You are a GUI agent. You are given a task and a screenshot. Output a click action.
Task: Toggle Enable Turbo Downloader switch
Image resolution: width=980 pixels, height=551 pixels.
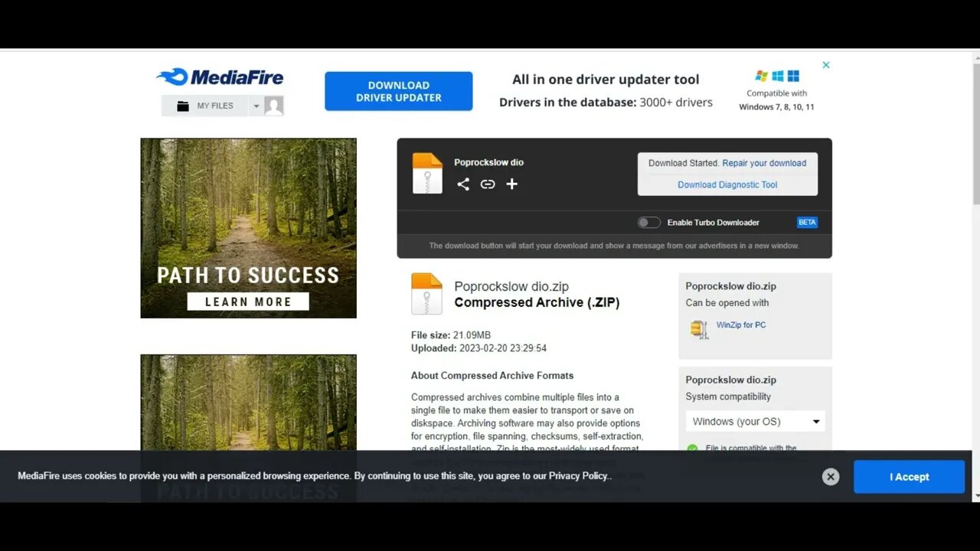coord(648,223)
